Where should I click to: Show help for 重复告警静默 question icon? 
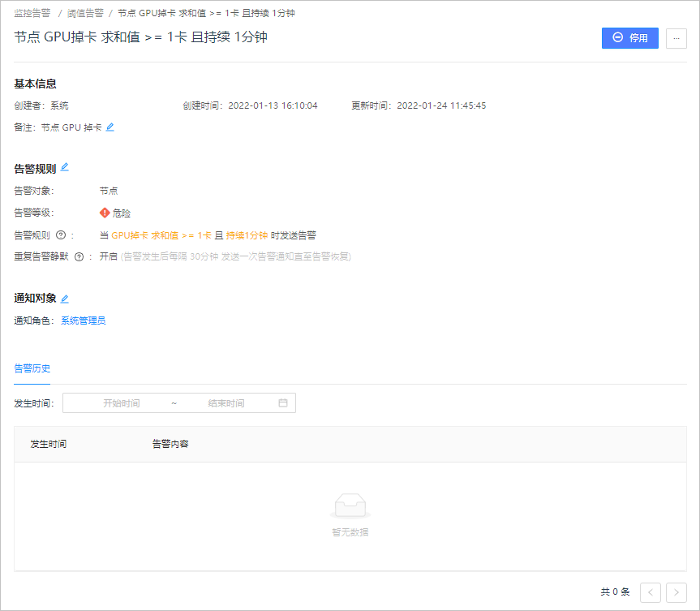pos(79,257)
